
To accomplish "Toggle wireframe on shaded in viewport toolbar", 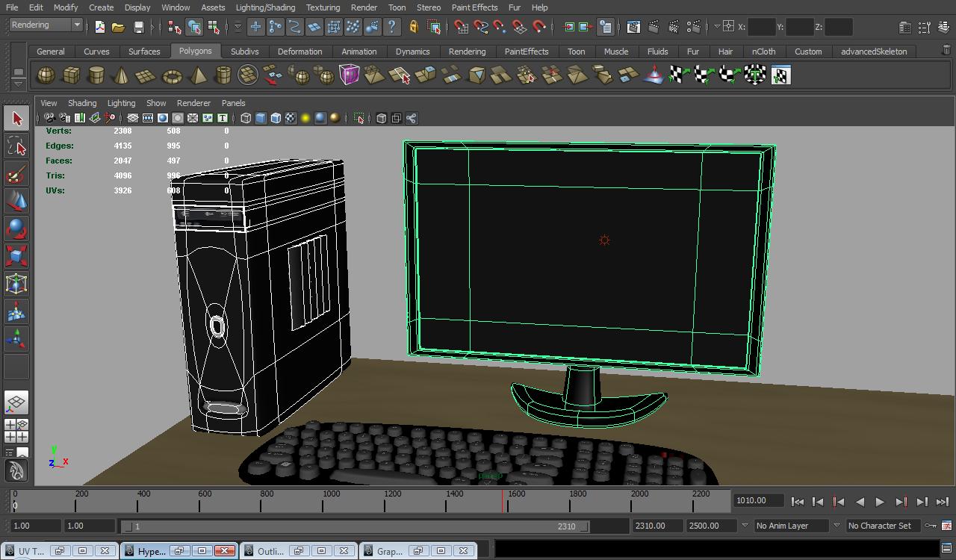I will coord(276,118).
